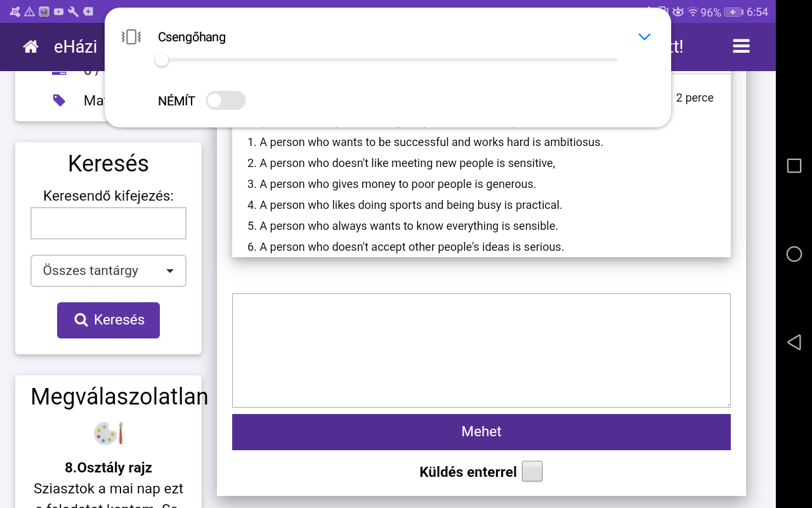The width and height of the screenshot is (812, 508).
Task: Open the hamburger menu
Action: coord(741,46)
